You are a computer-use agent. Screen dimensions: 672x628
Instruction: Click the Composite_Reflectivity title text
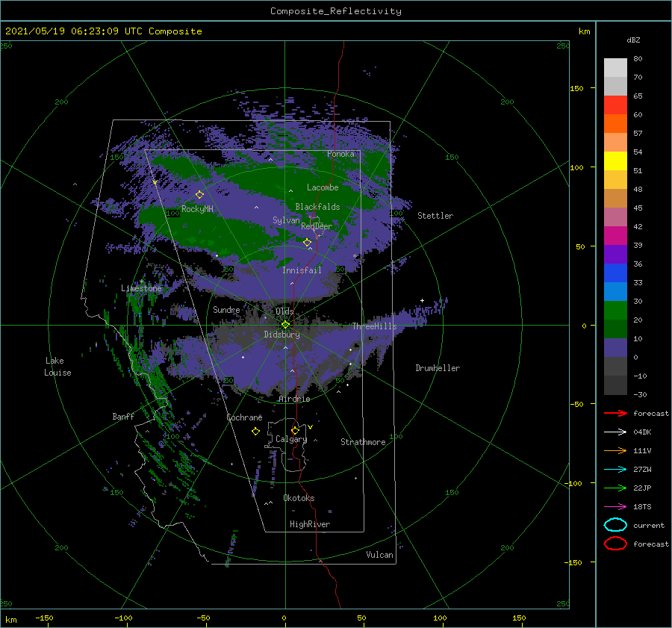[x=335, y=11]
